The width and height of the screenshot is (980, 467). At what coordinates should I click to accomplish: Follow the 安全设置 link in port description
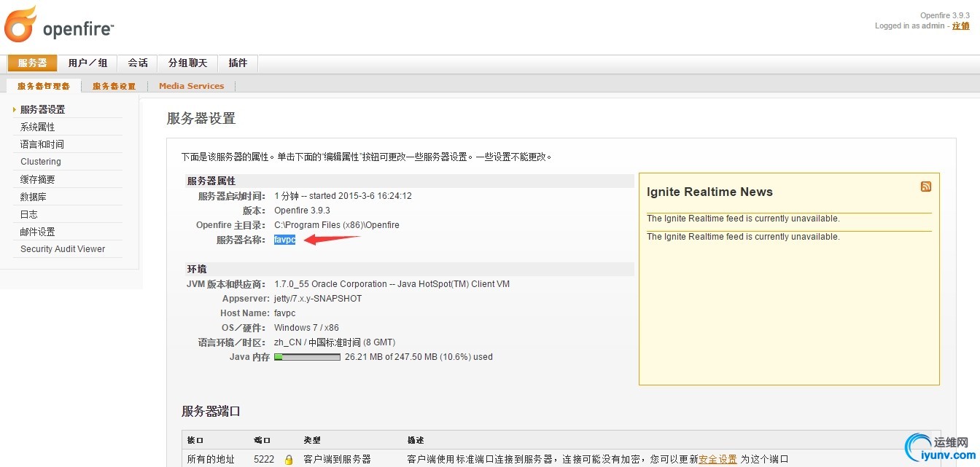coord(718,460)
